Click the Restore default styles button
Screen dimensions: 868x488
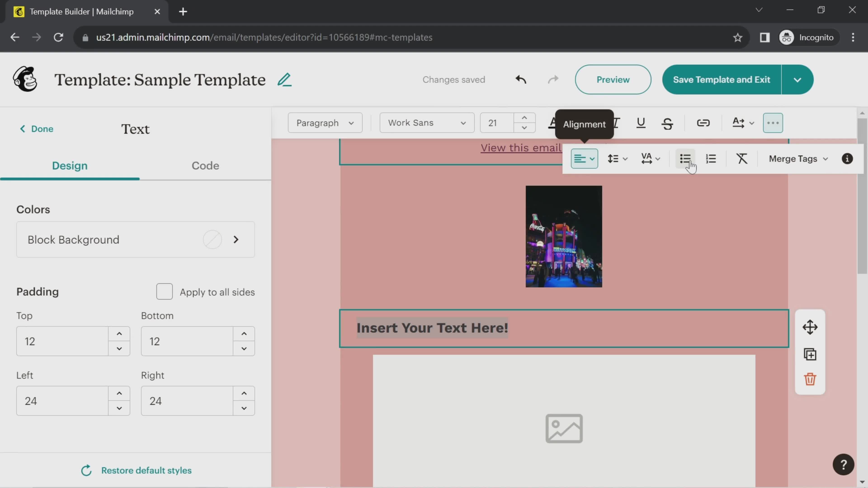point(136,470)
